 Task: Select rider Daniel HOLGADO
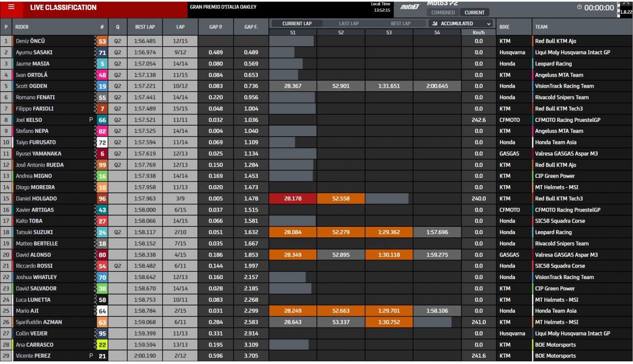[36, 198]
